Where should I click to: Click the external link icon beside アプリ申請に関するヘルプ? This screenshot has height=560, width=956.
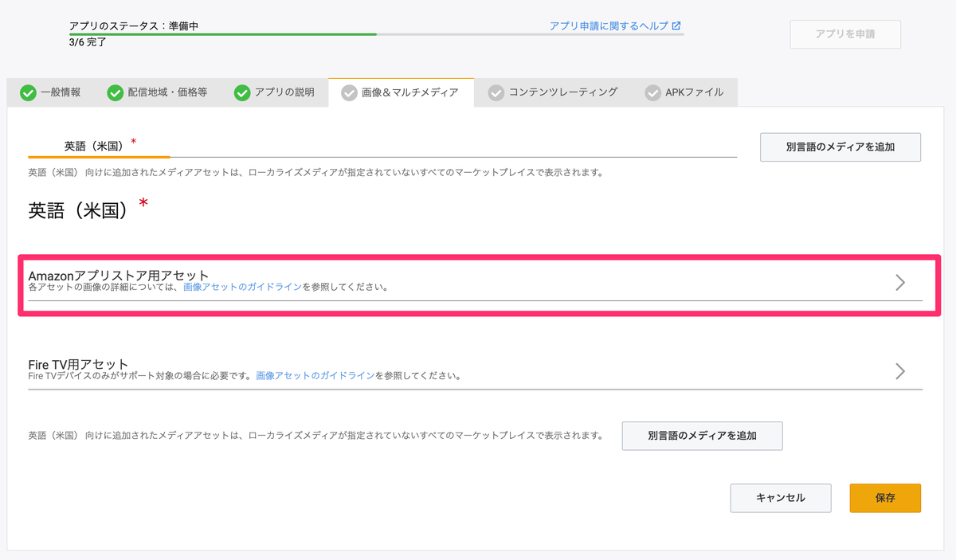676,25
